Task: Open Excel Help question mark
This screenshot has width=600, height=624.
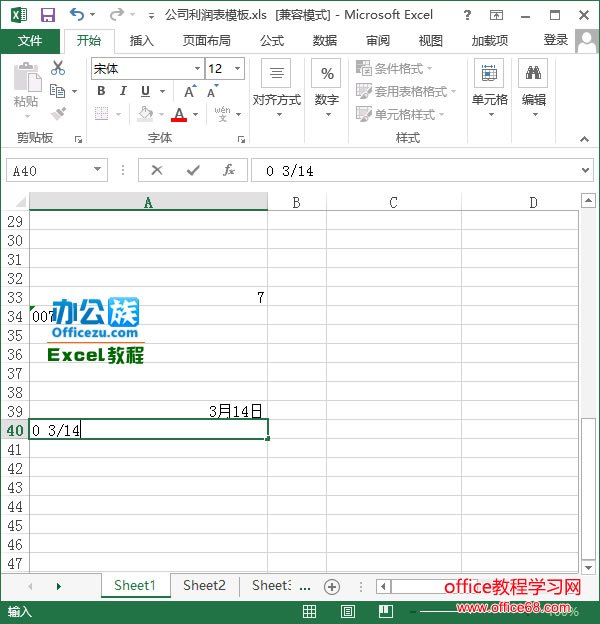Action: point(468,15)
